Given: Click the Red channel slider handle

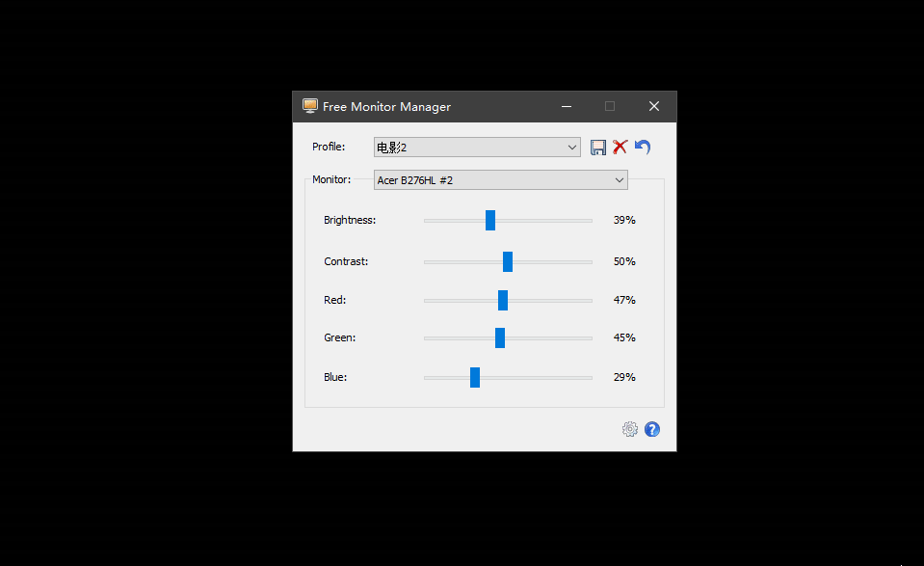Looking at the screenshot, I should coord(503,300).
